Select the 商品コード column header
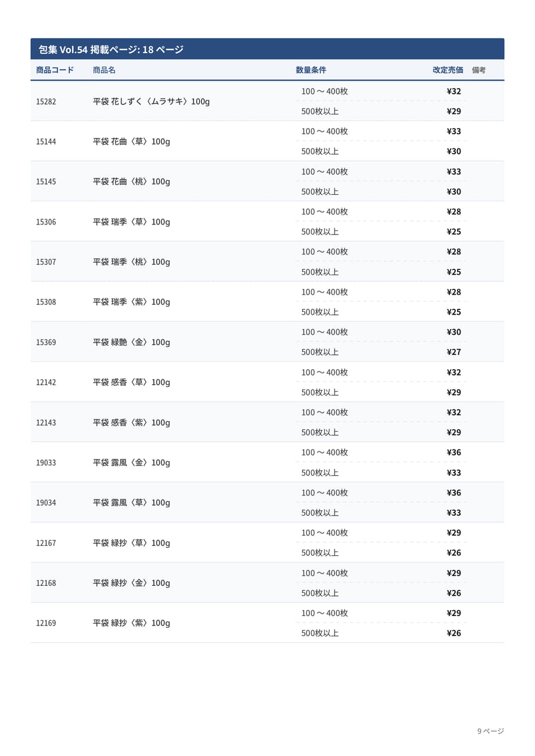This screenshot has width=535, height=756. tap(55, 70)
